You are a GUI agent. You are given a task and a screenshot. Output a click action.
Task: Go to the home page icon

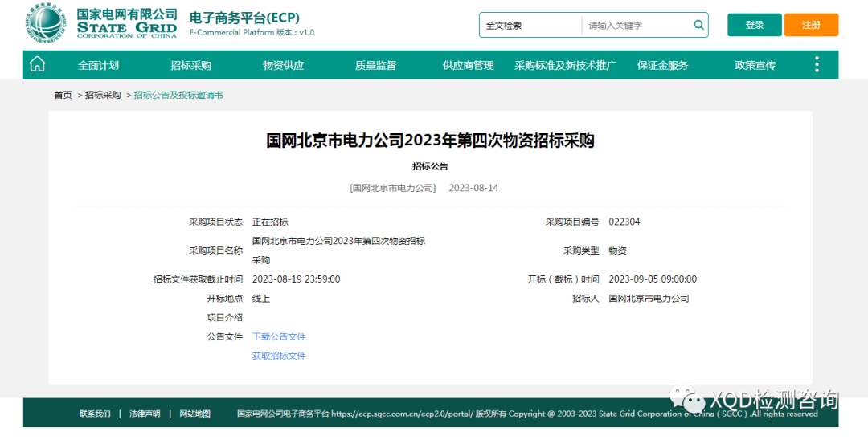37,65
